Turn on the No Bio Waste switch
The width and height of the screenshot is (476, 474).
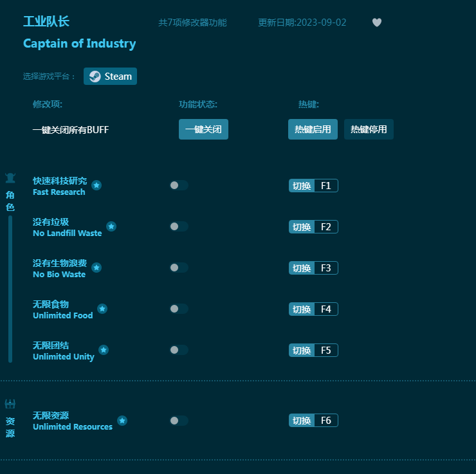click(179, 268)
